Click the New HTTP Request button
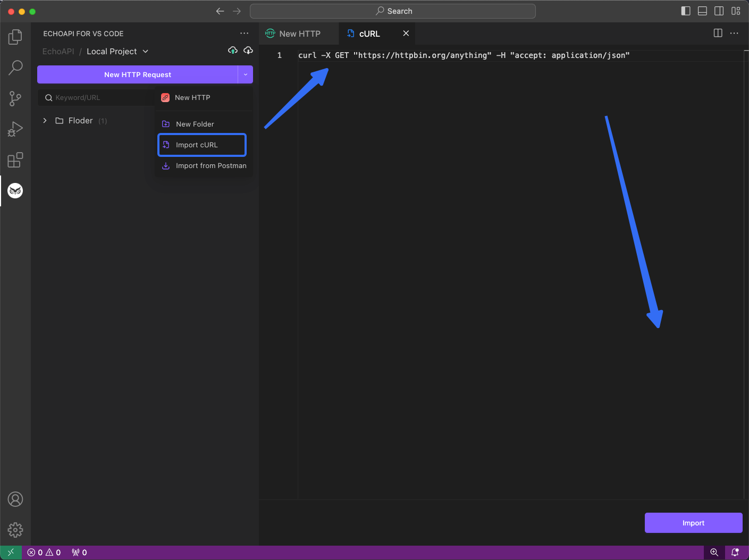Viewport: 749px width, 560px height. [x=138, y=74]
